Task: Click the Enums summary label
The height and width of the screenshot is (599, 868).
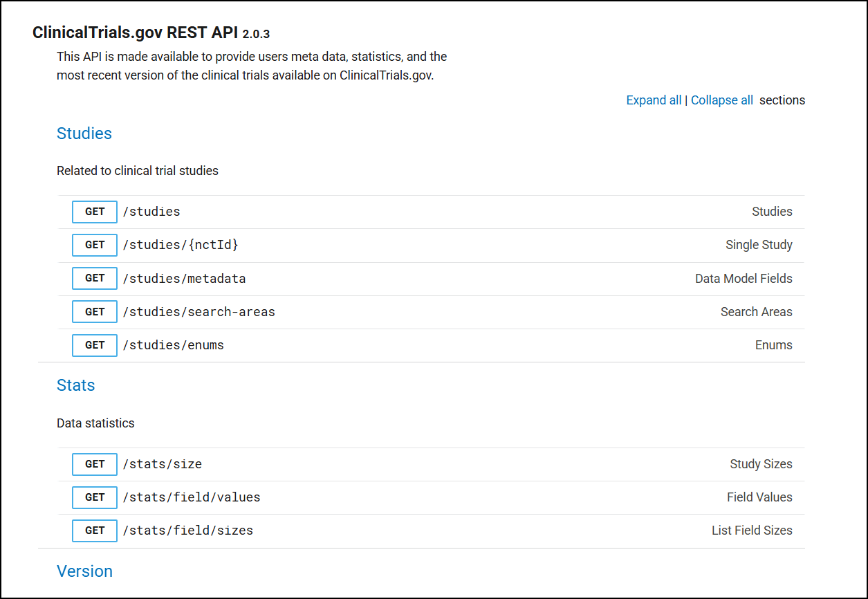Action: 774,345
